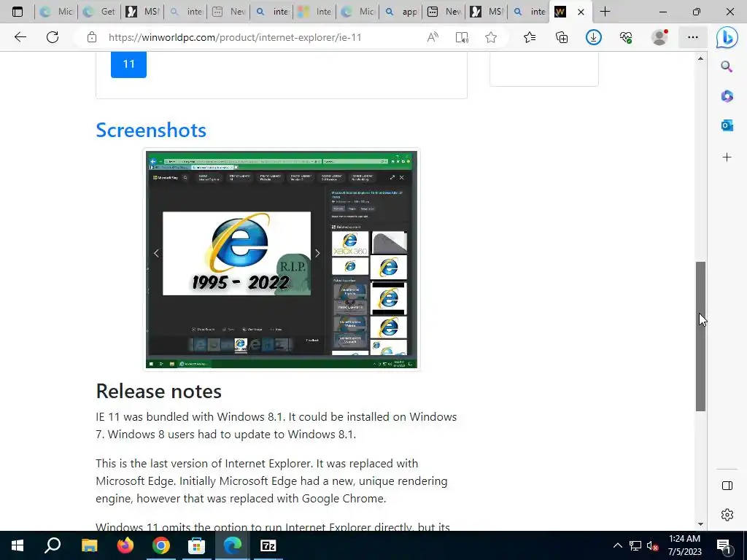Open sidebar settings gear icon

pos(727,515)
